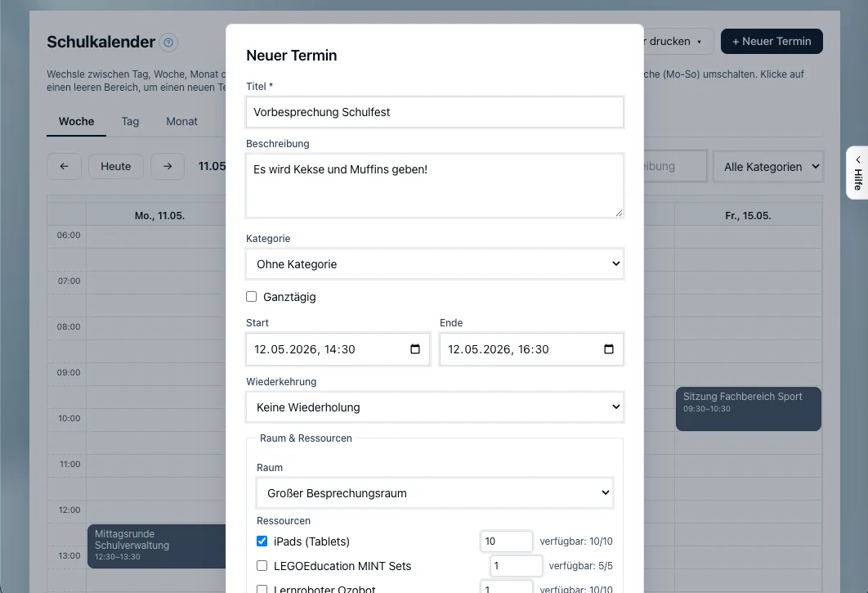
Task: Open the Sitzung Fachbereich Sport event
Action: [x=749, y=408]
